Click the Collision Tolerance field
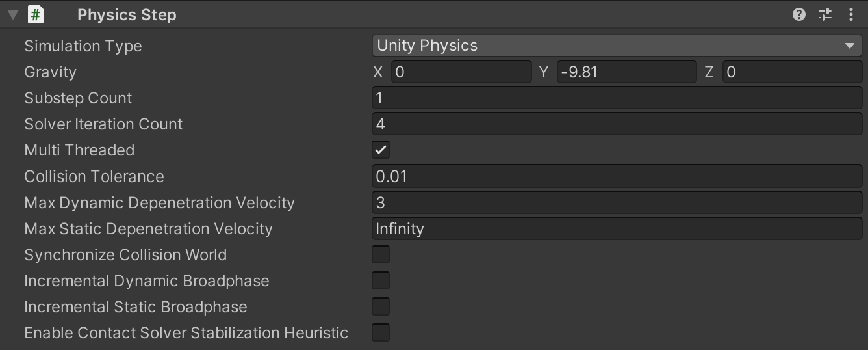The image size is (868, 350). coord(617,176)
